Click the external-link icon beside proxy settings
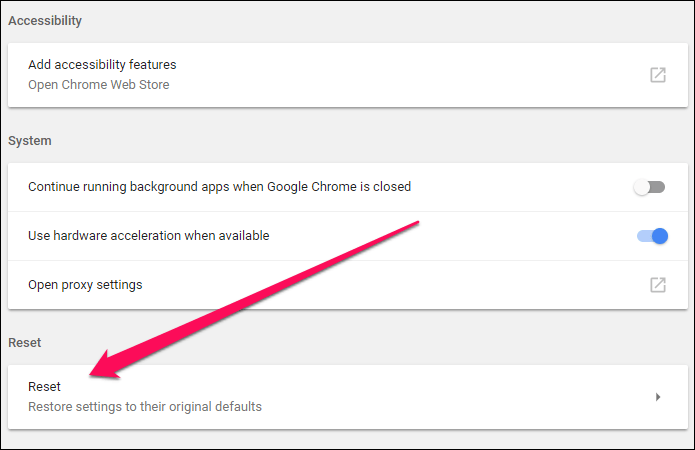 [x=657, y=285]
